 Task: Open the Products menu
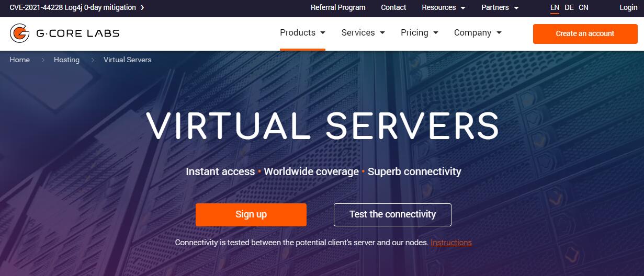pos(302,32)
